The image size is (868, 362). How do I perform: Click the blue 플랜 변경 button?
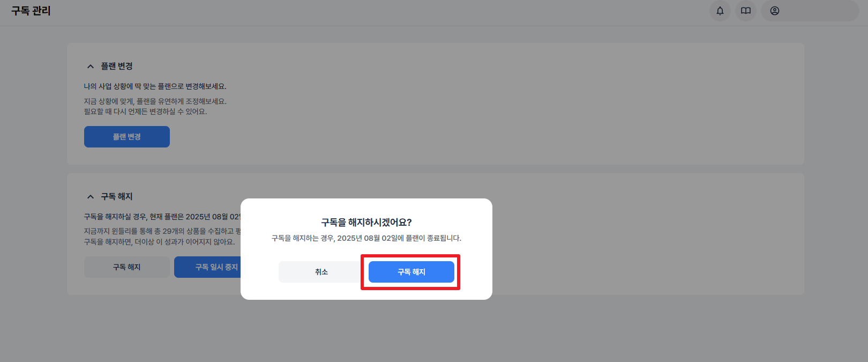coord(127,137)
